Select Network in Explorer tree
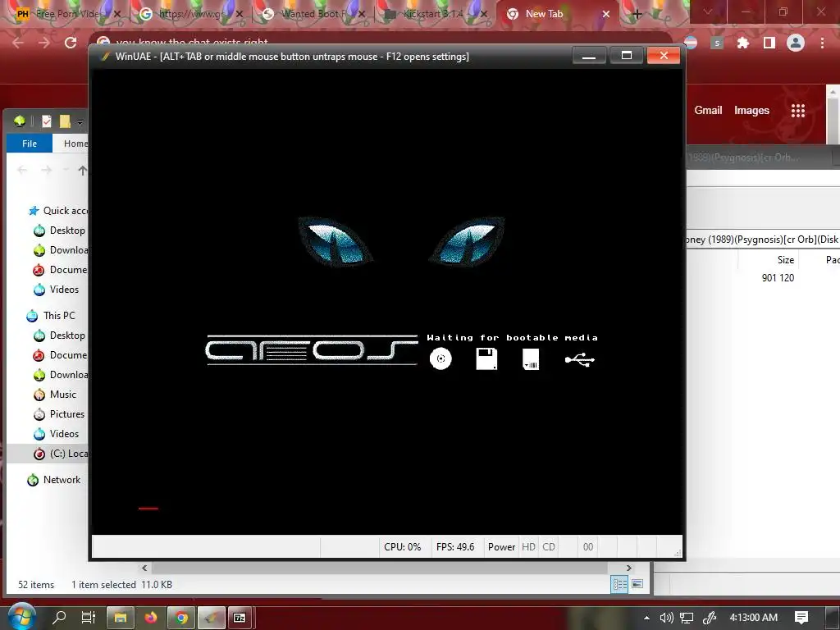The height and width of the screenshot is (630, 840). coord(53,480)
